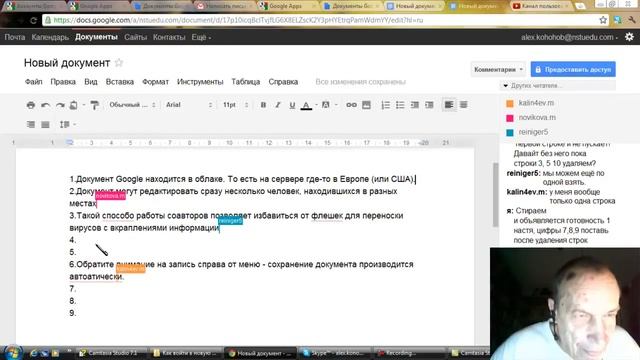
Task: Click the Insert link icon
Action: (x=351, y=105)
